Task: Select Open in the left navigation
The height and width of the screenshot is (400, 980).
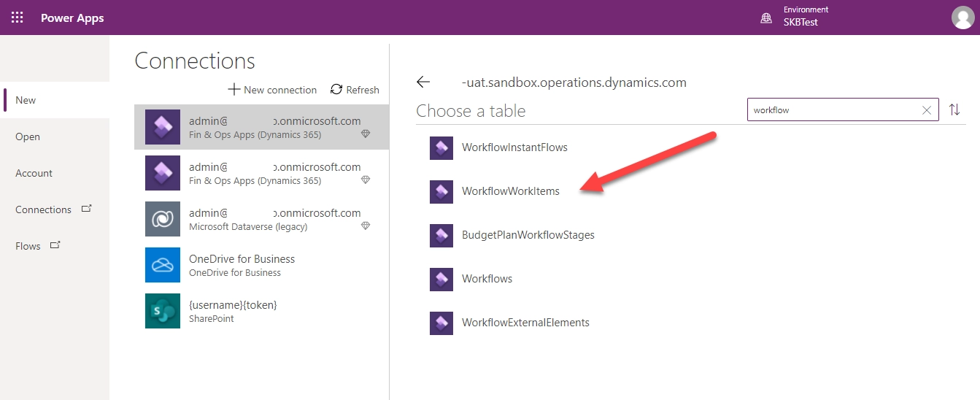Action: coord(55,136)
